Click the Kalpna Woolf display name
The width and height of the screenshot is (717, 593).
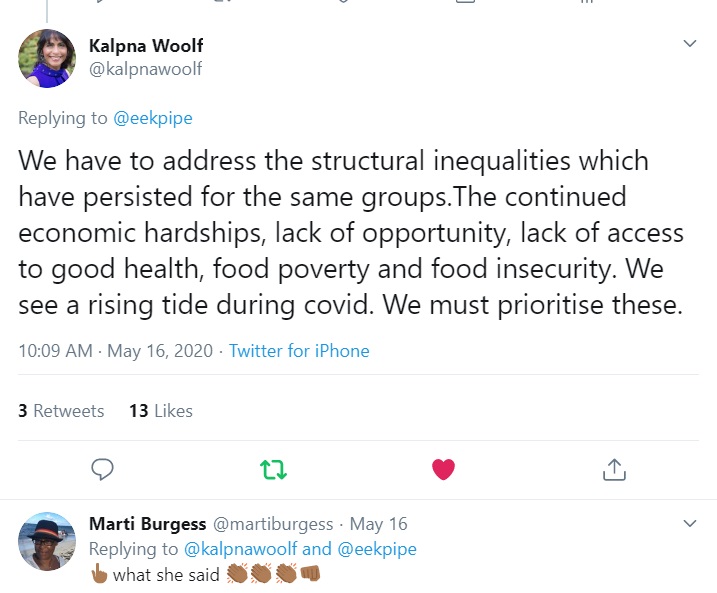point(146,46)
